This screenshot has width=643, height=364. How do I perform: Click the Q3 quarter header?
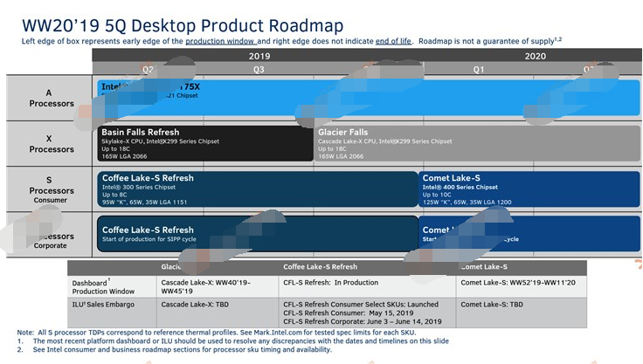click(259, 69)
